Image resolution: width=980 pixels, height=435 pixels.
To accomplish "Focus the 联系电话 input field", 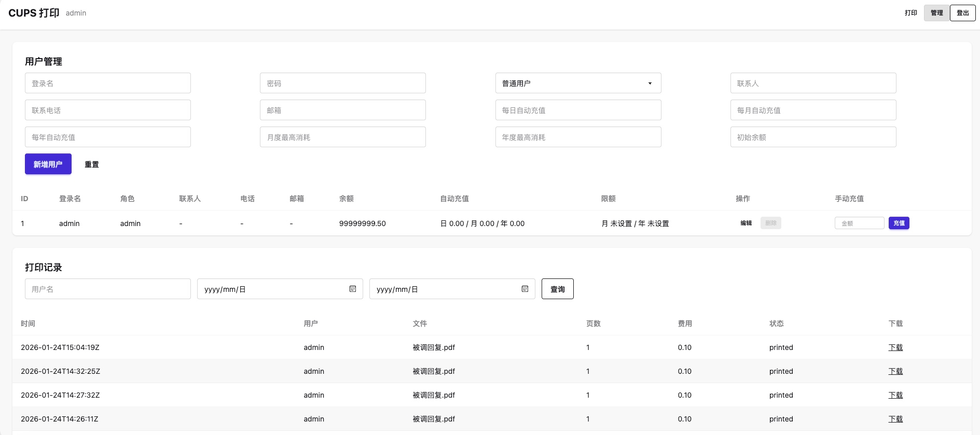I will [108, 110].
